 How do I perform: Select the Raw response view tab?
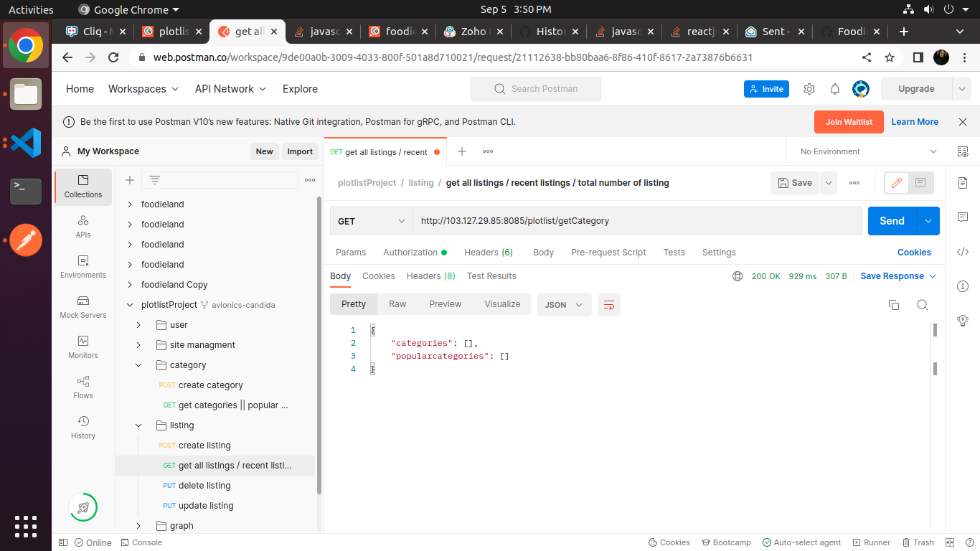pyautogui.click(x=397, y=304)
